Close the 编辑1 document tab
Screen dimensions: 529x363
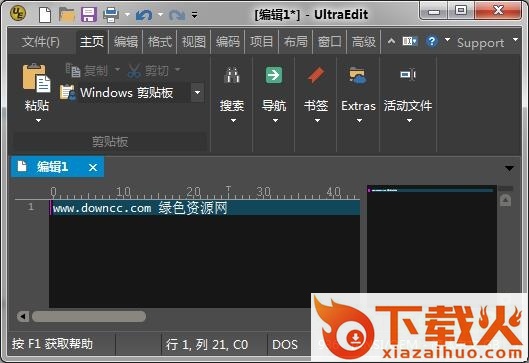[x=93, y=167]
